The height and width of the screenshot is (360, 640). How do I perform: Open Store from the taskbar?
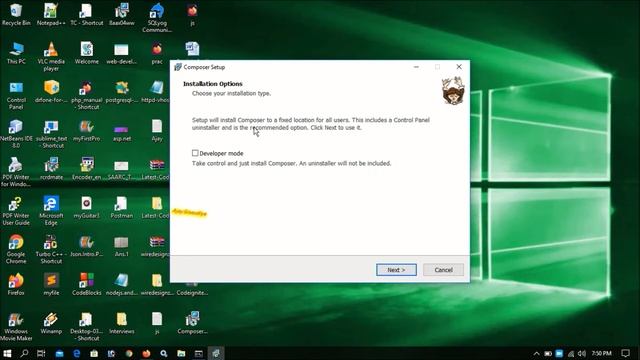(94, 353)
